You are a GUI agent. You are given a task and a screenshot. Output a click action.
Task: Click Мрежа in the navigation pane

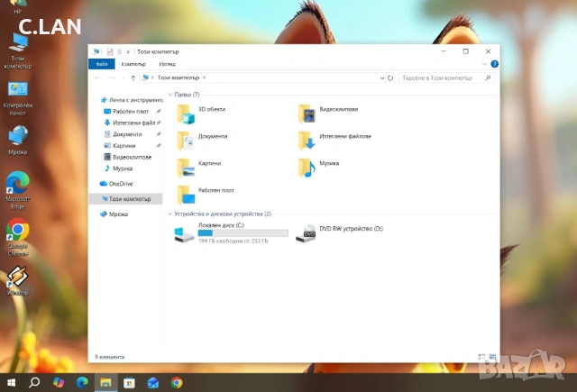point(118,214)
